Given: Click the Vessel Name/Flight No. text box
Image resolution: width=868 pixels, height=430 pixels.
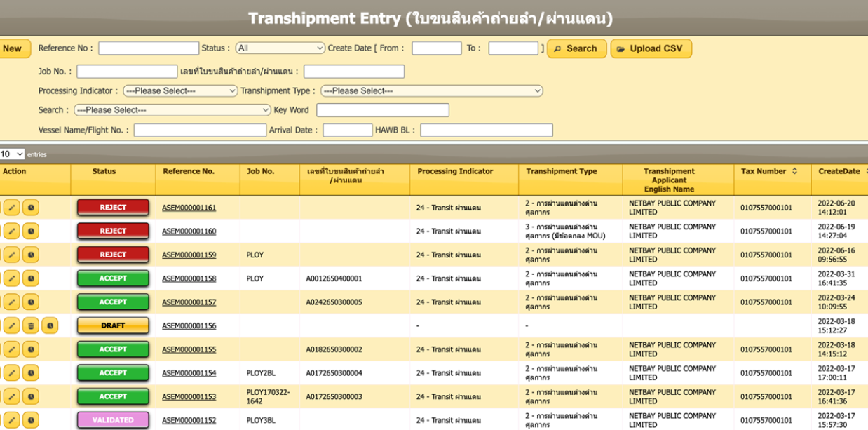Looking at the screenshot, I should coord(200,130).
